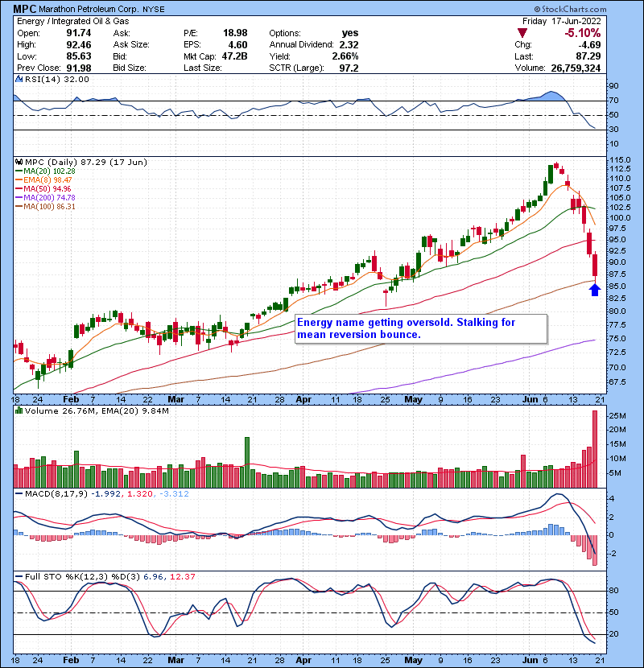Select the MPC ticker symbol in the header
The height and width of the screenshot is (668, 644).
click(x=25, y=9)
